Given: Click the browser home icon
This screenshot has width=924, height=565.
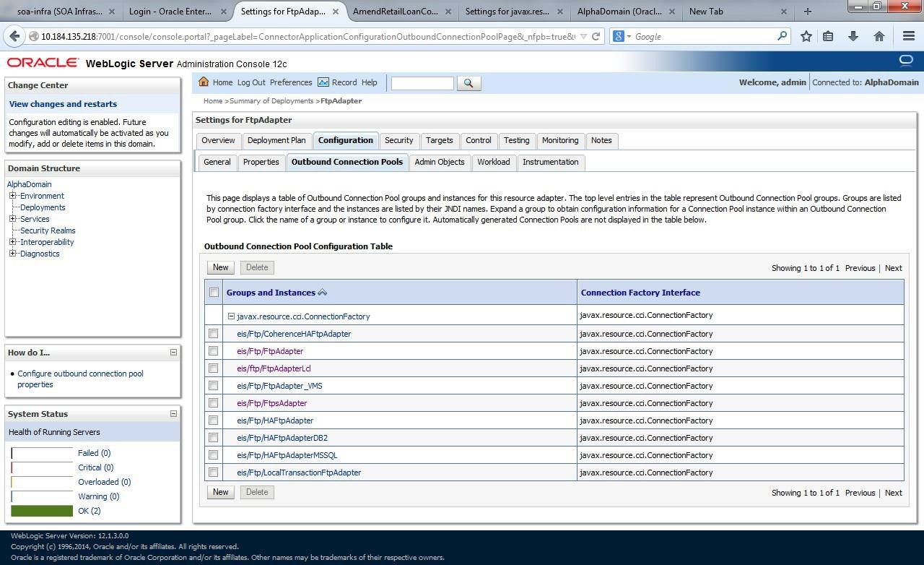Looking at the screenshot, I should pyautogui.click(x=879, y=36).
